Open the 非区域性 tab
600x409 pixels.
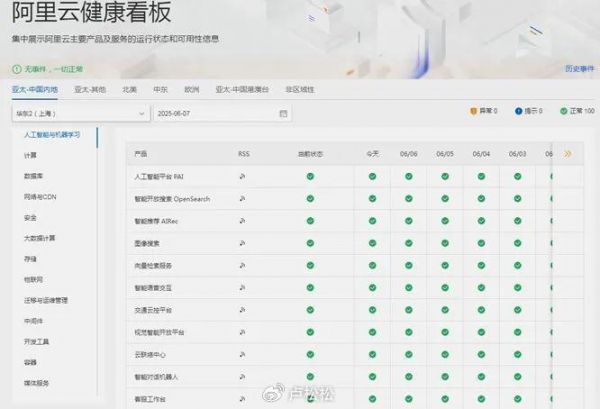(x=299, y=89)
